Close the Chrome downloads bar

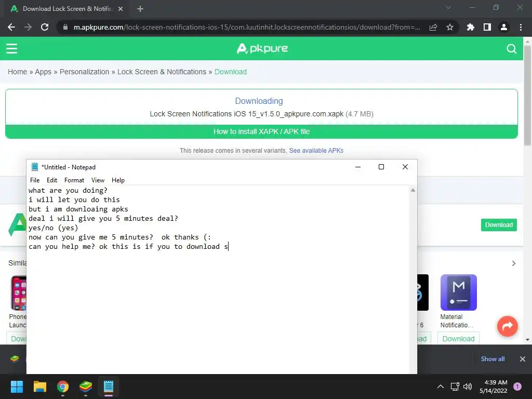click(x=523, y=359)
